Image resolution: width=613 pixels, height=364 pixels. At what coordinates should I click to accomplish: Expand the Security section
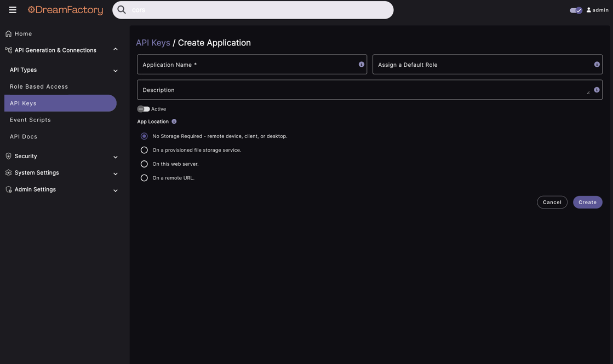[116, 157]
